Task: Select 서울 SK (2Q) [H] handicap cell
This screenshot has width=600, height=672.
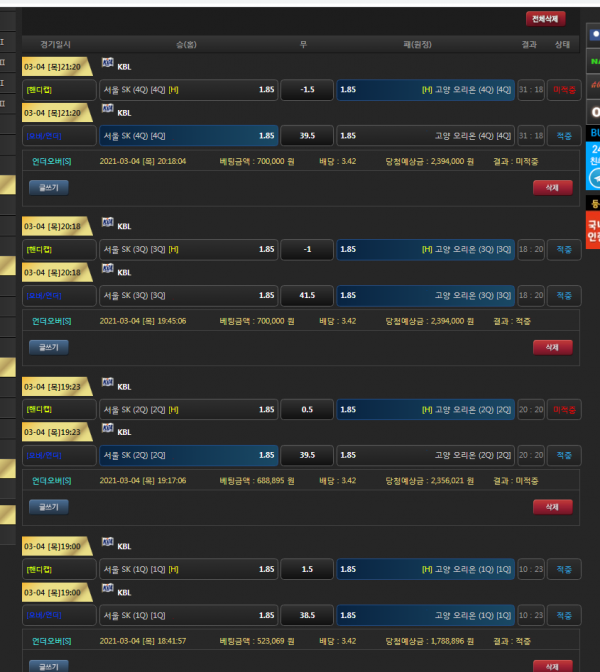Action: [189, 410]
